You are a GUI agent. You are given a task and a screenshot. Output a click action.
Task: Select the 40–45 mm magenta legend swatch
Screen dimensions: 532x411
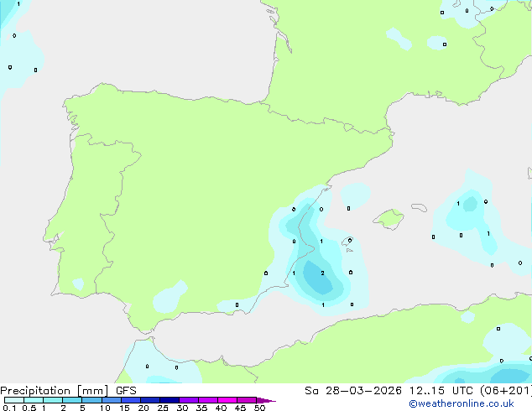point(227,400)
